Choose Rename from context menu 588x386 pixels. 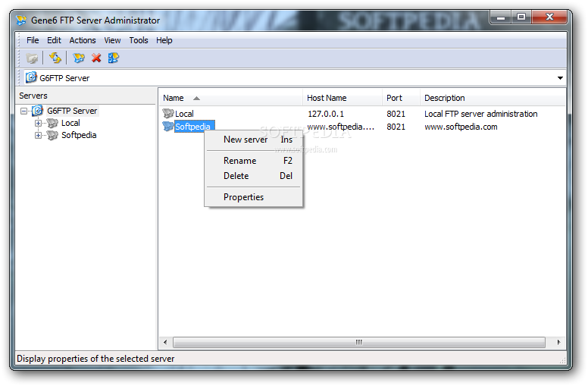coord(254,161)
